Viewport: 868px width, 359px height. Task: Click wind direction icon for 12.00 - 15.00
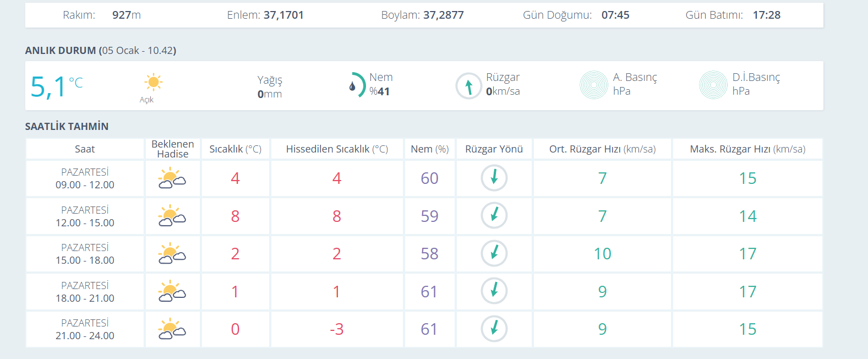[x=494, y=216]
